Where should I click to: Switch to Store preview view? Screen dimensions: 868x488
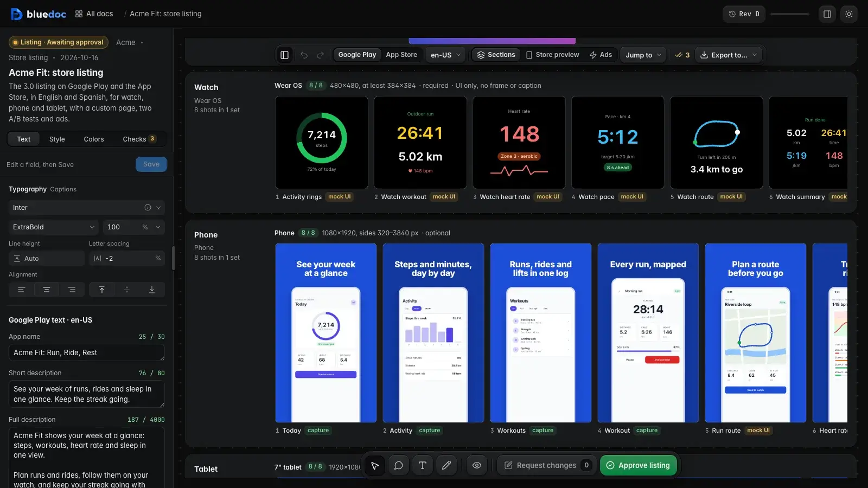(552, 55)
